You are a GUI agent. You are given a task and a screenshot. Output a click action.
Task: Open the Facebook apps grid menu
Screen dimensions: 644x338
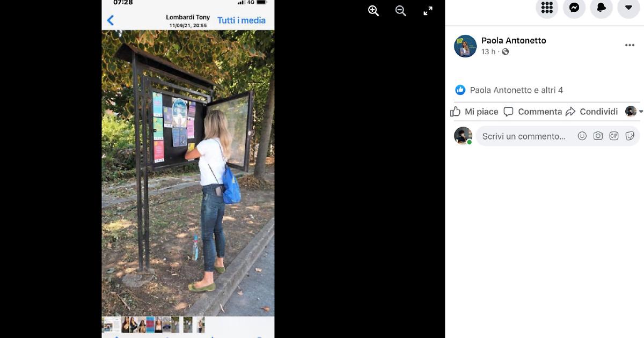547,8
